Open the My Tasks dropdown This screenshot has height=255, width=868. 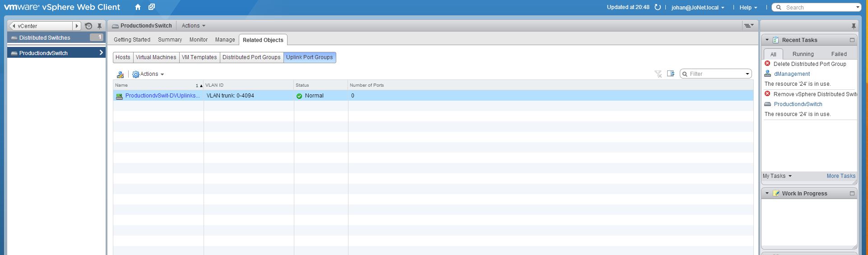777,176
